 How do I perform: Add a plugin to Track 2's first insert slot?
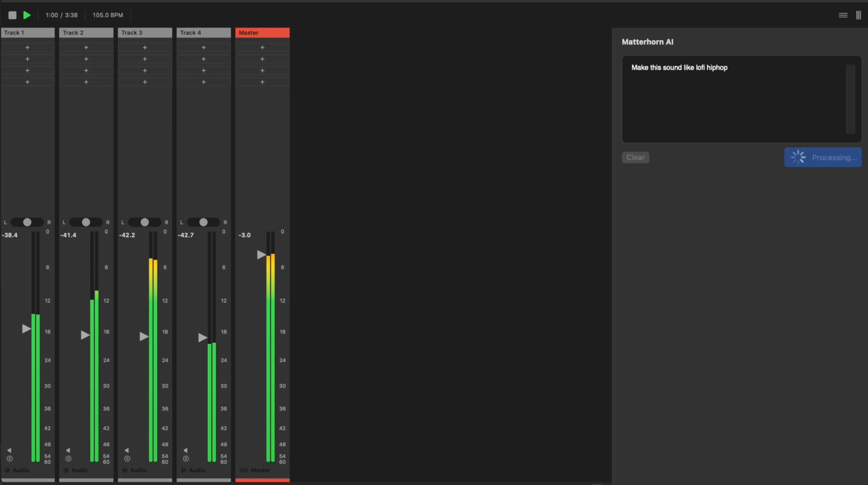click(x=86, y=47)
